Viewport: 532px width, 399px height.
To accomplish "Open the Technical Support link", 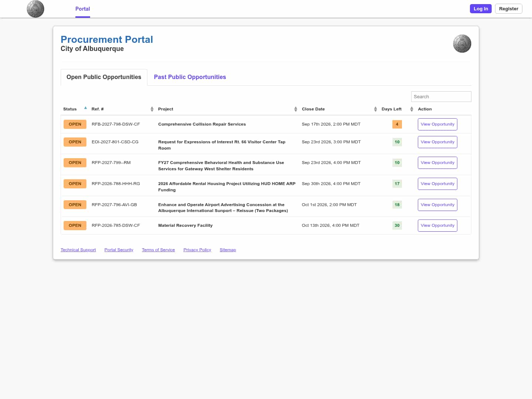I will (78, 250).
